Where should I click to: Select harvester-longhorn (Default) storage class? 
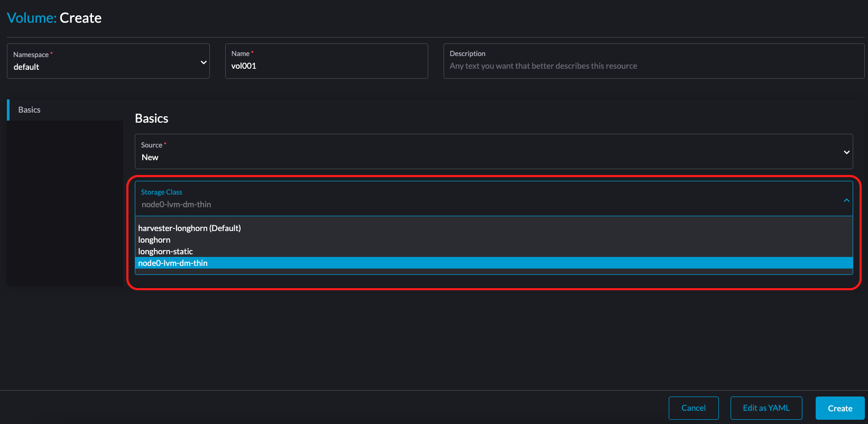tap(189, 228)
